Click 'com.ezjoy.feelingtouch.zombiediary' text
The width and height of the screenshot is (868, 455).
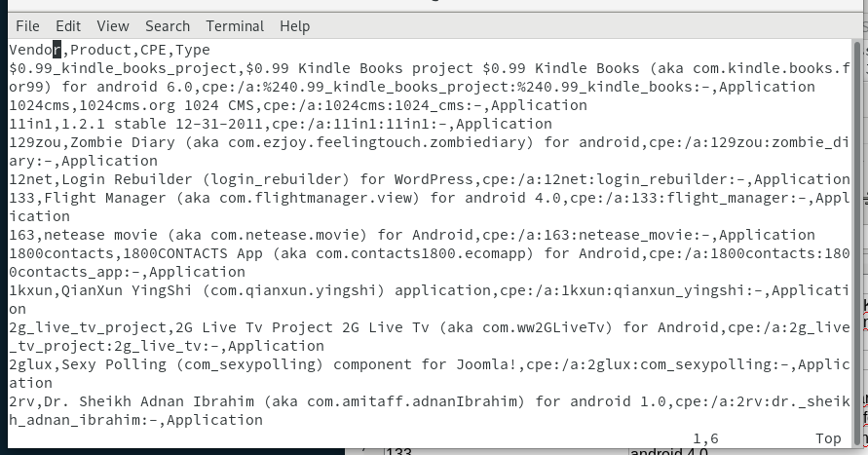point(377,142)
